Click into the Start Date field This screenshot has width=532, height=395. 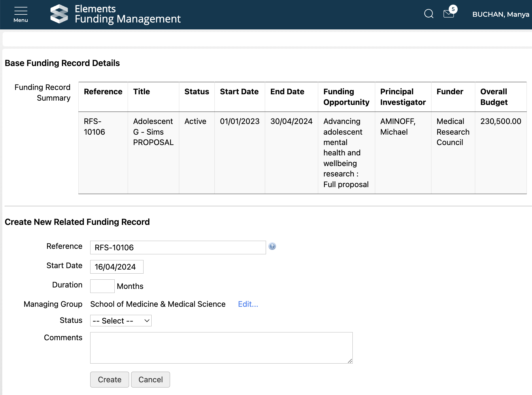pyautogui.click(x=117, y=267)
